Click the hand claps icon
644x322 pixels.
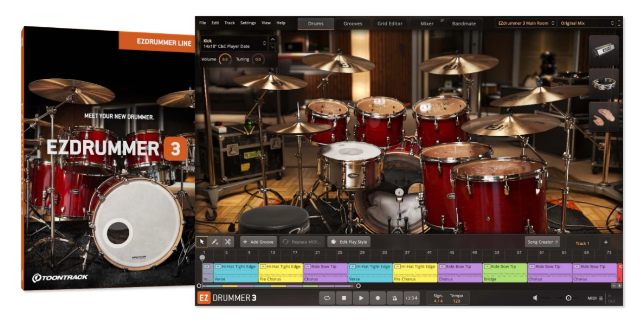pyautogui.click(x=603, y=116)
